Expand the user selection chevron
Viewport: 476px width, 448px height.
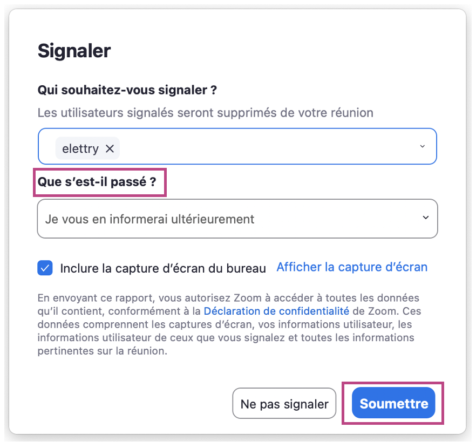[x=423, y=146]
